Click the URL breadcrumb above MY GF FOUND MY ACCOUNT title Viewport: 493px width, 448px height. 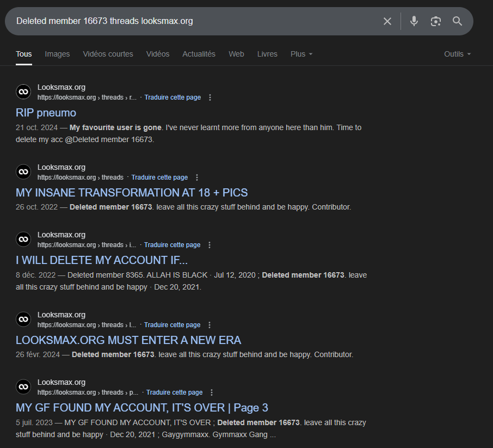coord(88,392)
